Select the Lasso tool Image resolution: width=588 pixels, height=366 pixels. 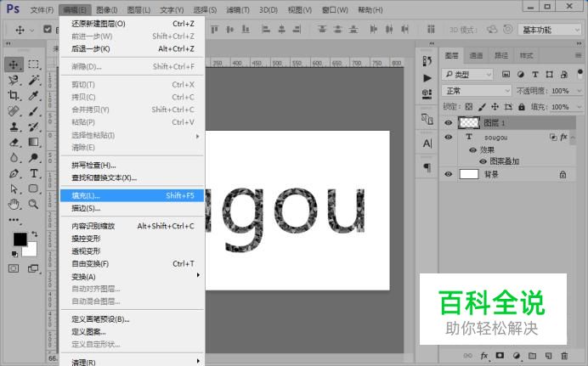14,80
